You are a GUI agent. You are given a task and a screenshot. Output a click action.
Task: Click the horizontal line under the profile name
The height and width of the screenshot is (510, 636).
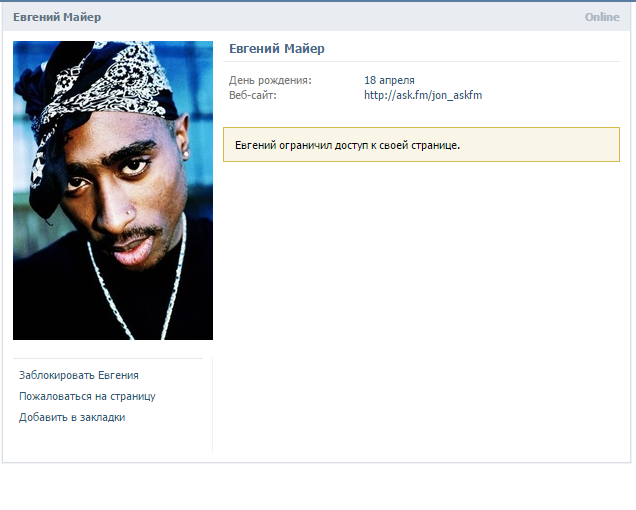click(x=421, y=62)
